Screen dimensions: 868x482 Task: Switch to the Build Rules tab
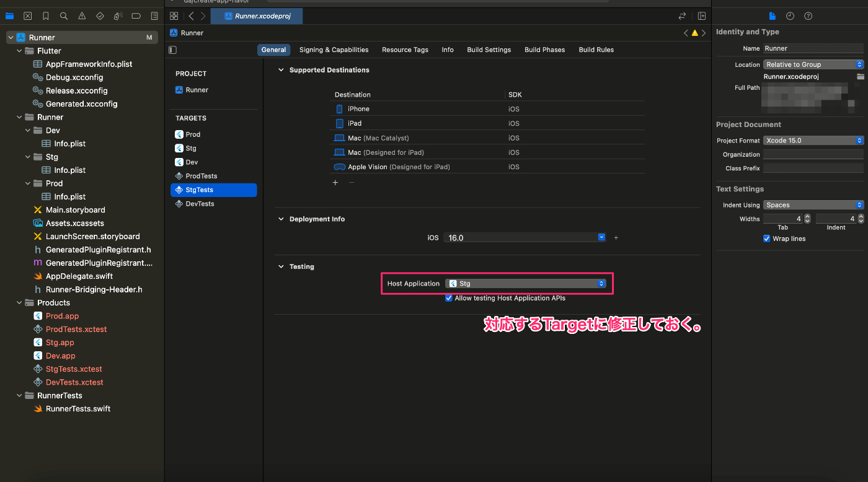(596, 50)
